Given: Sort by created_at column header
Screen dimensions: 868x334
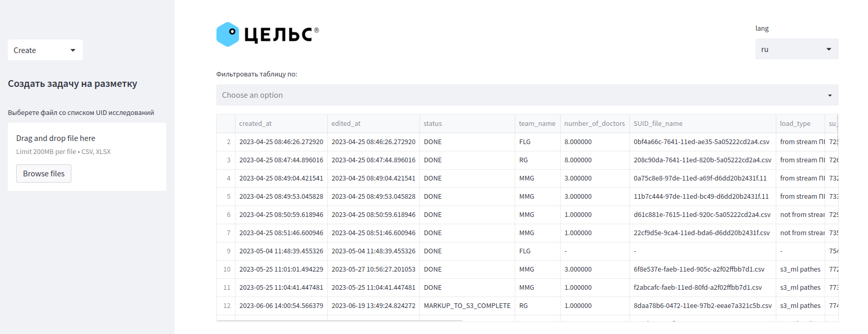Looking at the screenshot, I should 255,124.
